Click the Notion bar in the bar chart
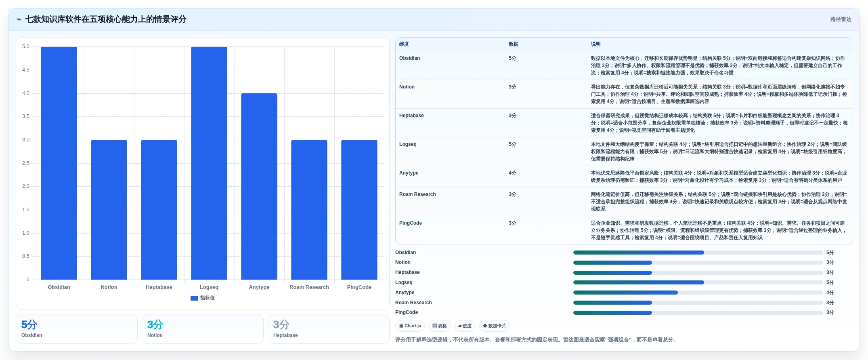 [109, 210]
